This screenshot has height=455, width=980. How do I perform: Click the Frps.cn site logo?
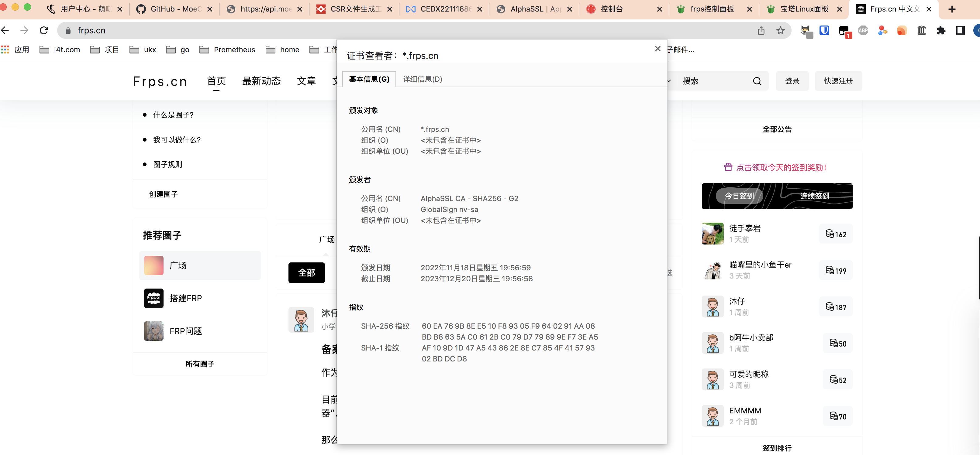click(160, 81)
